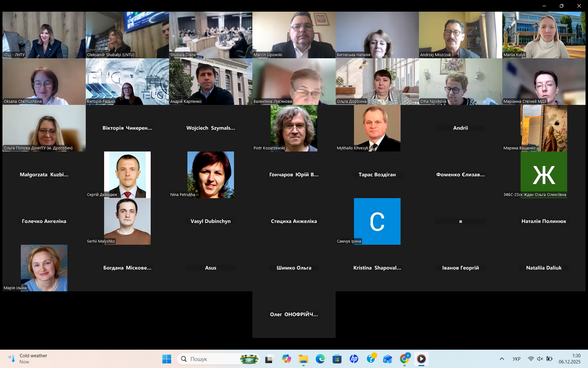Select Marcin Lipowski's video tile
The height and width of the screenshot is (368, 588).
tap(294, 35)
